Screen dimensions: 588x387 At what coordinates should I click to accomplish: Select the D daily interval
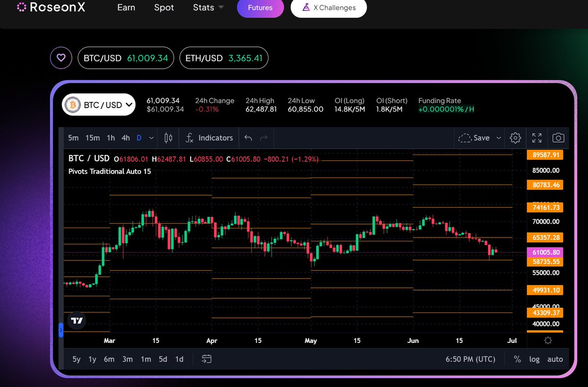pyautogui.click(x=139, y=138)
